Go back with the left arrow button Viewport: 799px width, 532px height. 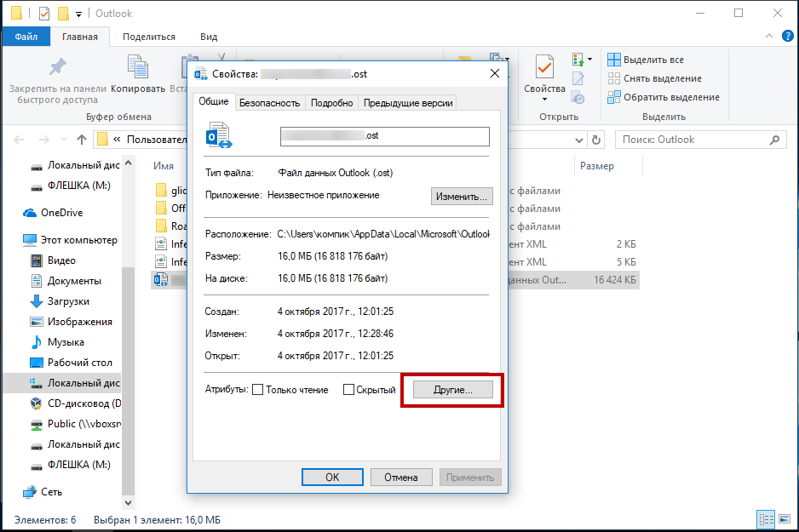pyautogui.click(x=19, y=140)
